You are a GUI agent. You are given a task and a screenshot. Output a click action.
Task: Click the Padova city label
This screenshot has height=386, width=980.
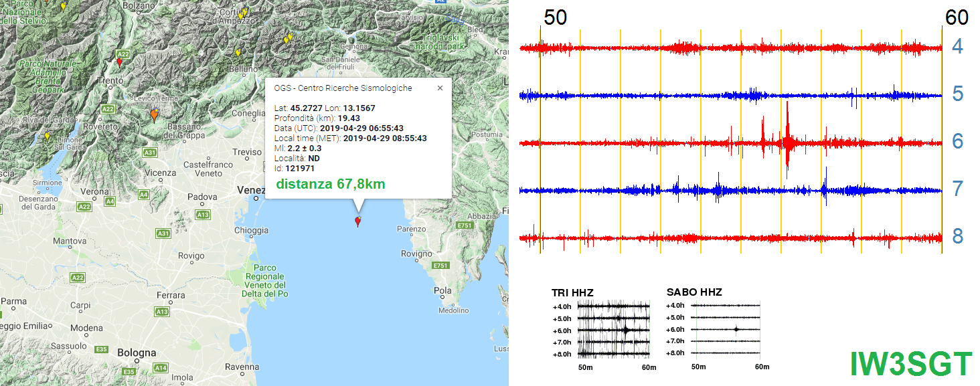point(201,197)
